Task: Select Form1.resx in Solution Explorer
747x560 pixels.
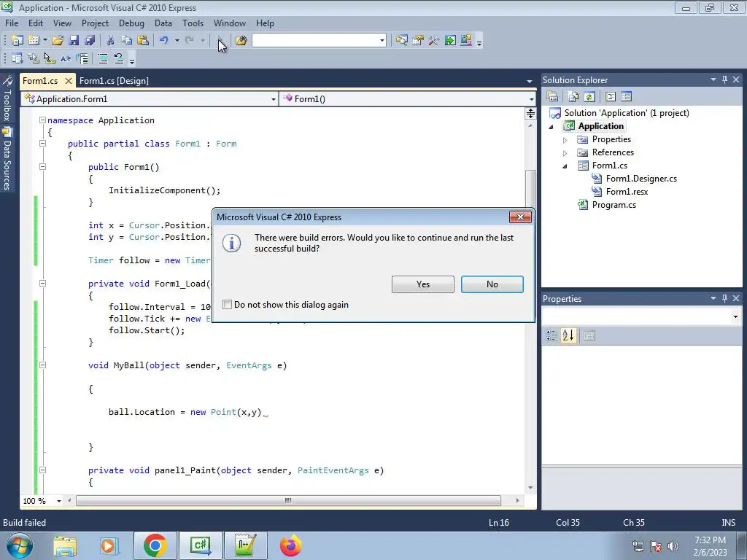Action: pyautogui.click(x=627, y=192)
